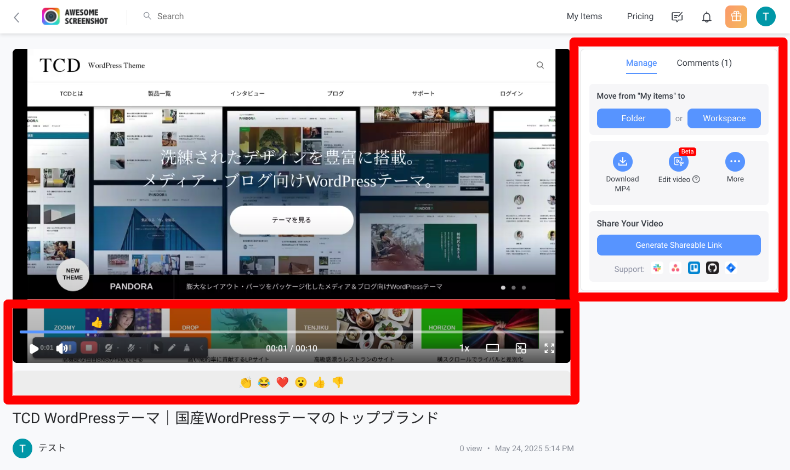Click the author name テスト

point(52,448)
